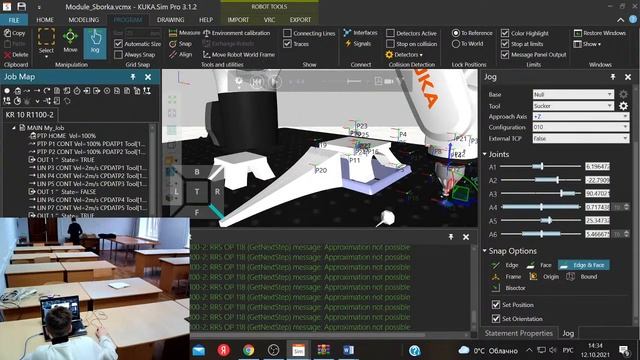This screenshot has width=640, height=360.
Task: Switch to Statement Properties tab
Action: (518, 333)
